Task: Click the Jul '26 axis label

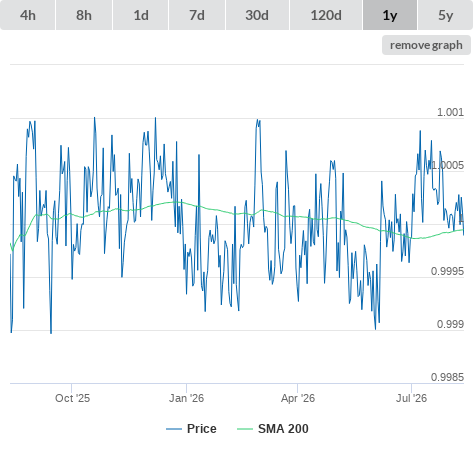Action: pos(411,398)
